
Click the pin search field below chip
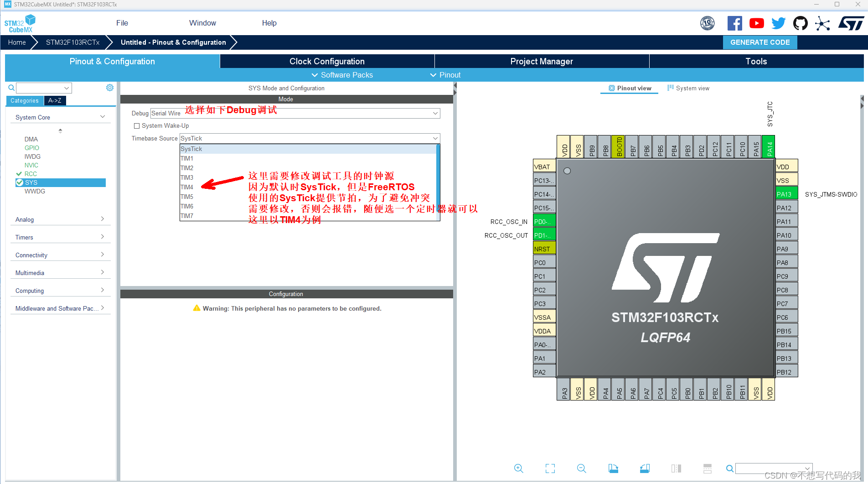pos(774,468)
